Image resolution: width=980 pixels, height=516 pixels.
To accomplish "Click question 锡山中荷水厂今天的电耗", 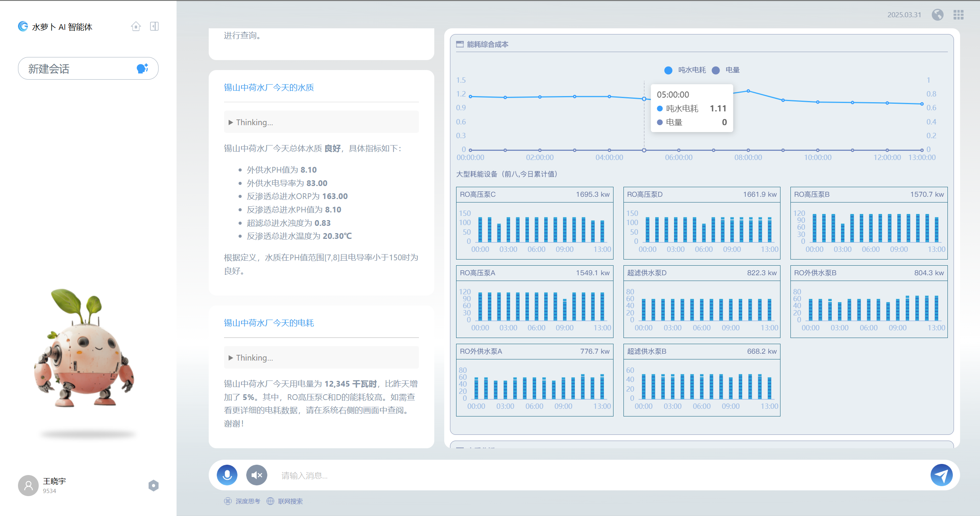I will pos(269,323).
